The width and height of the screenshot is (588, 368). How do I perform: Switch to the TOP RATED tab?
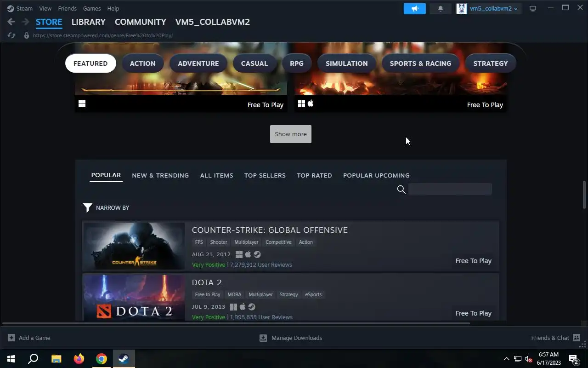(314, 175)
